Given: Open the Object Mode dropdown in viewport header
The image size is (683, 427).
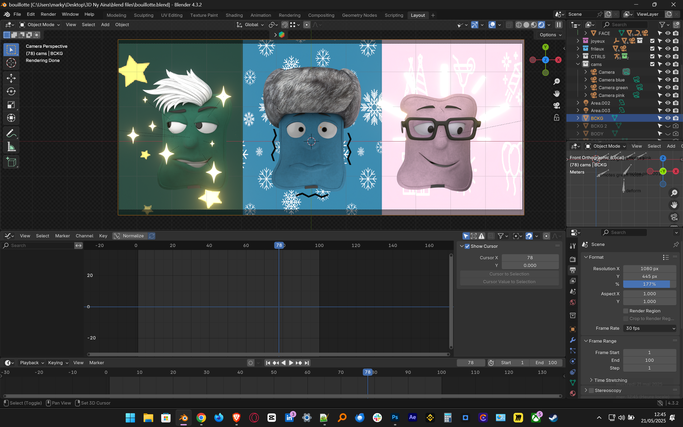Looking at the screenshot, I should click(x=39, y=25).
